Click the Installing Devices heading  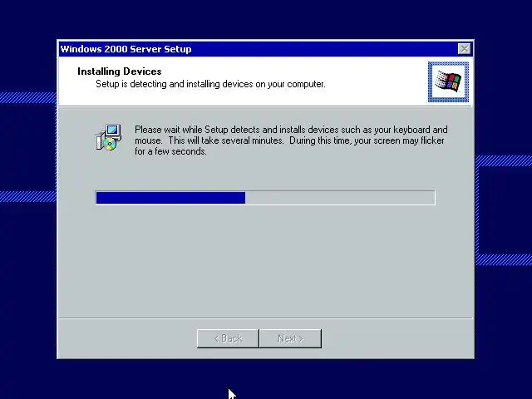coord(120,71)
